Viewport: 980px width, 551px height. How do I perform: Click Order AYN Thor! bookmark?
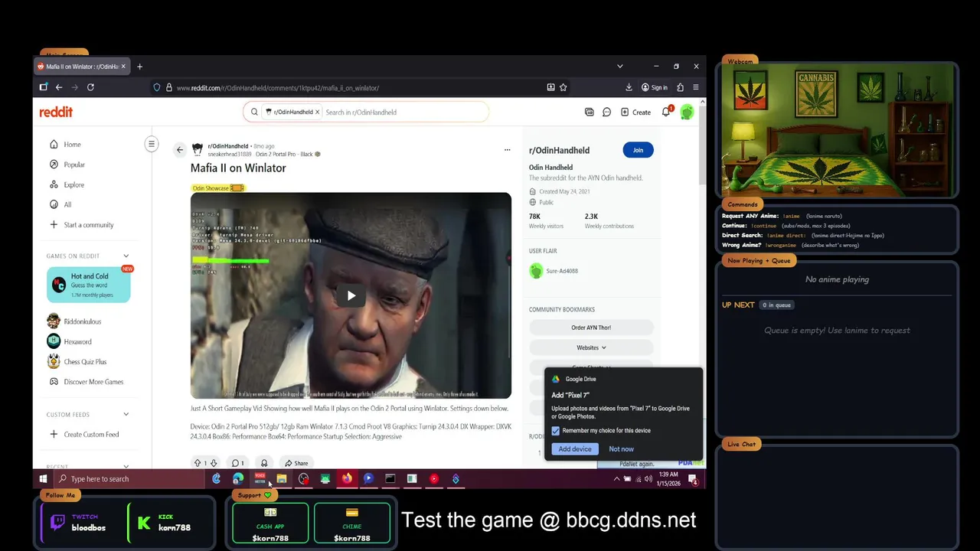(x=591, y=328)
